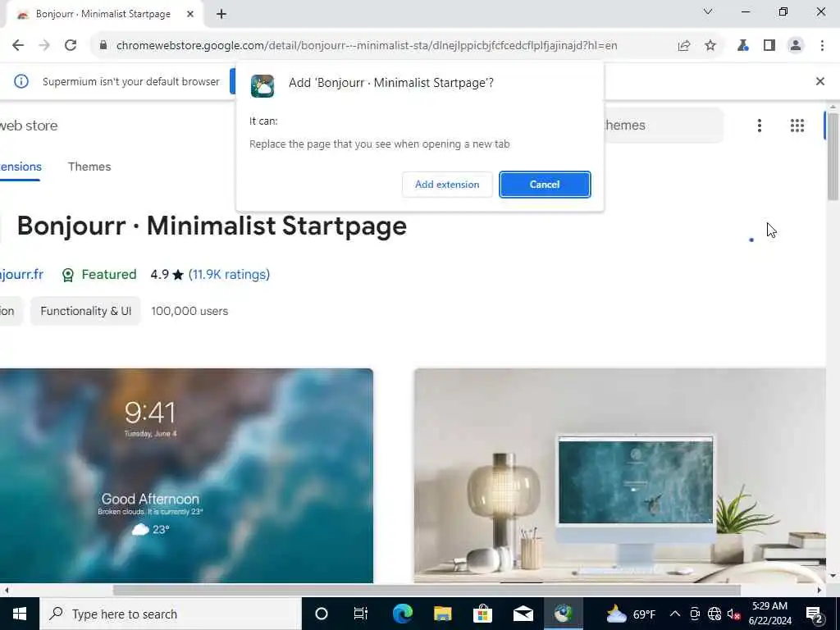The height and width of the screenshot is (630, 840).
Task: Open Task View on taskbar
Action: tap(361, 614)
